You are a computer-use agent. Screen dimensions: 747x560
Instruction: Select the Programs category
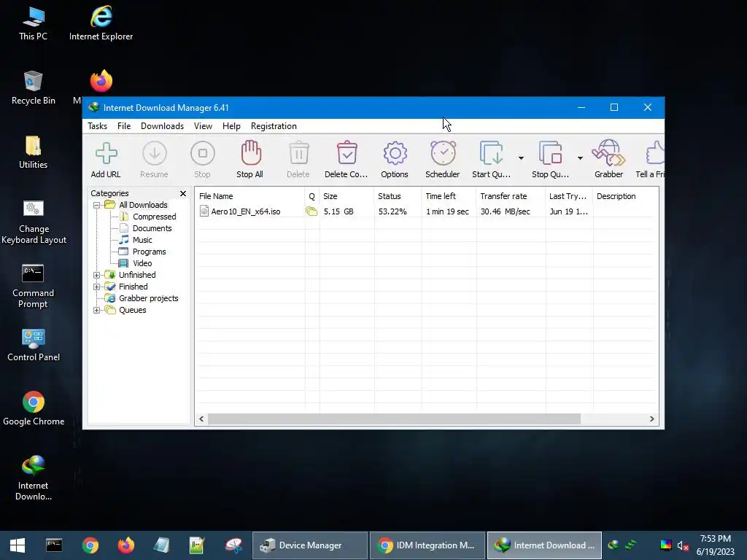pyautogui.click(x=149, y=252)
